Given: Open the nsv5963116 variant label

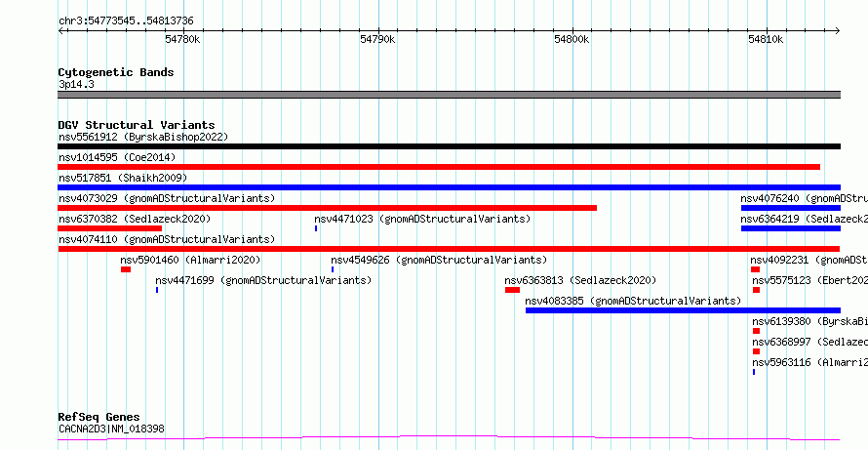Looking at the screenshot, I should (x=809, y=362).
